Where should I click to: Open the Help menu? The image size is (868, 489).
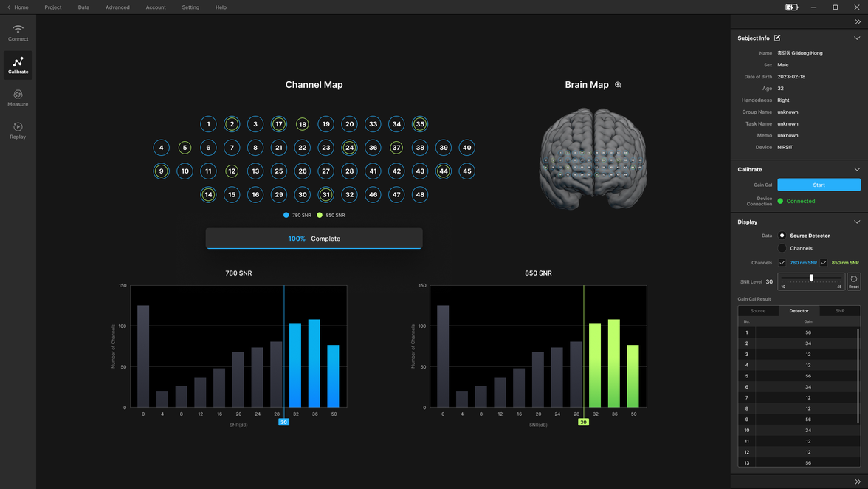pos(221,7)
